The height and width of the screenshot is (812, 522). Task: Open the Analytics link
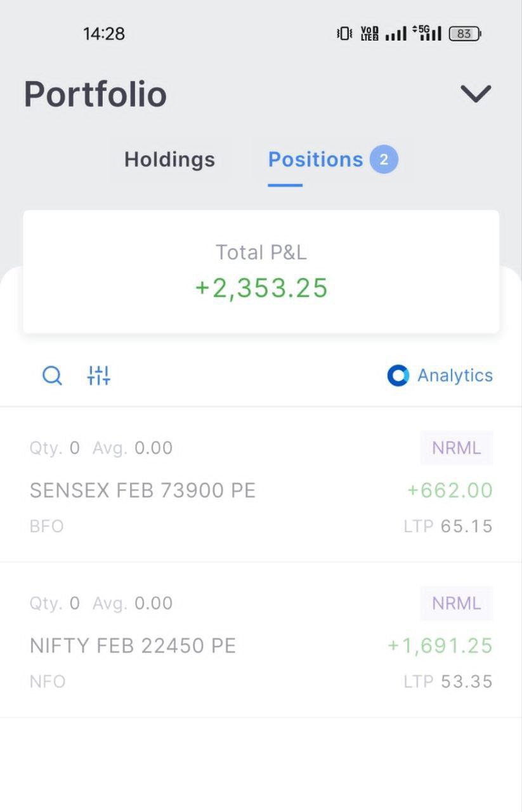pyautogui.click(x=455, y=376)
